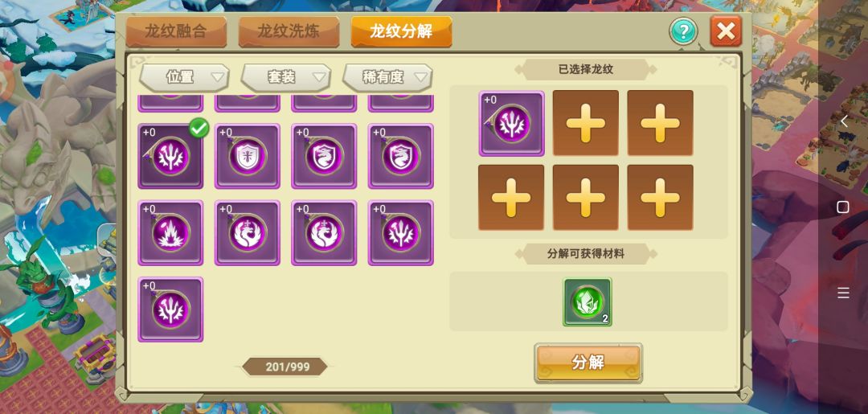The height and width of the screenshot is (414, 868).
Task: Switch to 龙纹洗炼 tab
Action: (x=289, y=31)
